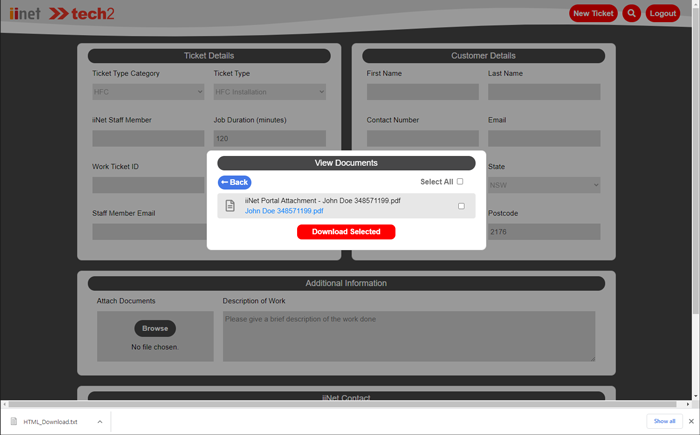Click the New Ticket button
This screenshot has width=700, height=435.
tap(593, 13)
